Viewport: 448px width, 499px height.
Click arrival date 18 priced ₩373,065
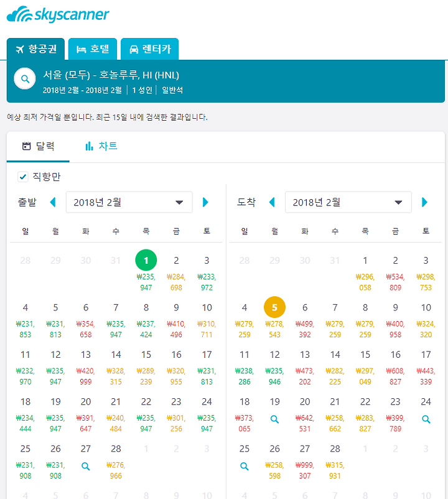245,415
